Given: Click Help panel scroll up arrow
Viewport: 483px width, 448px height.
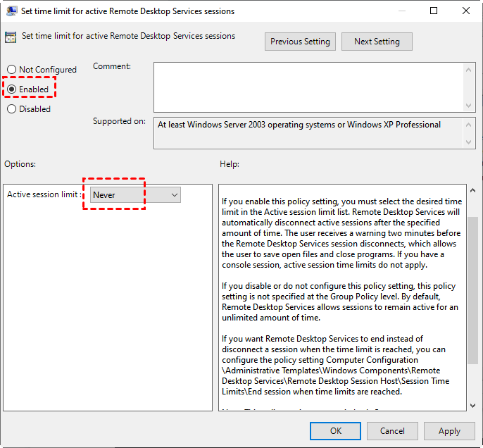Looking at the screenshot, I should 472,191.
